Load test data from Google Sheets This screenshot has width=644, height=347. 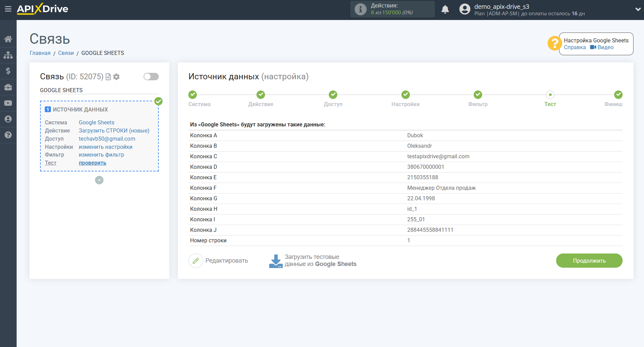coord(313,261)
